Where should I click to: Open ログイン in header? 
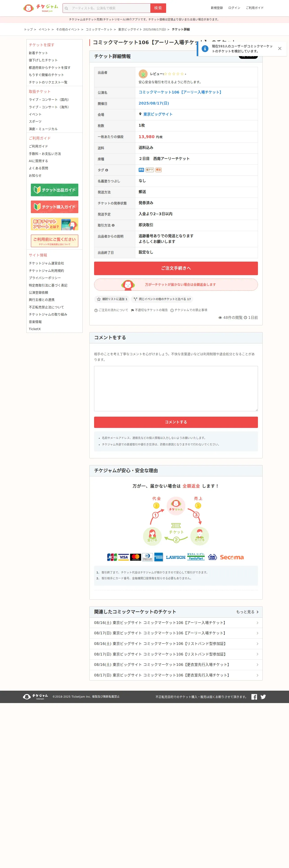(234, 8)
